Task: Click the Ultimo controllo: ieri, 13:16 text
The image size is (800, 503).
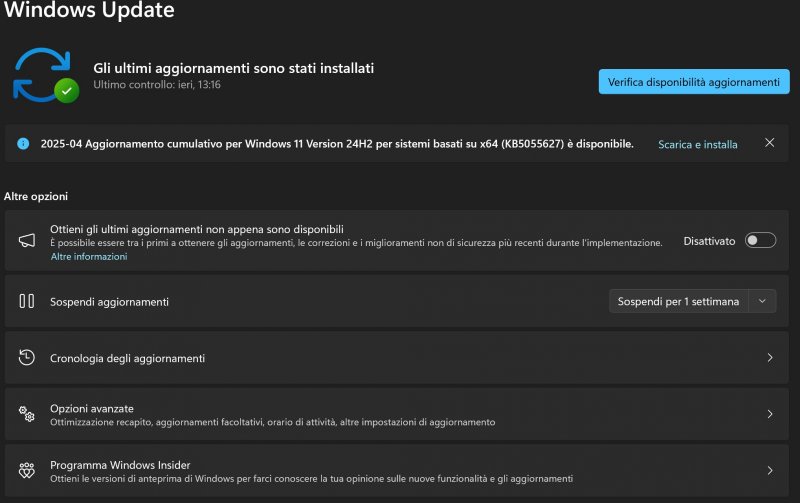Action: 157,85
